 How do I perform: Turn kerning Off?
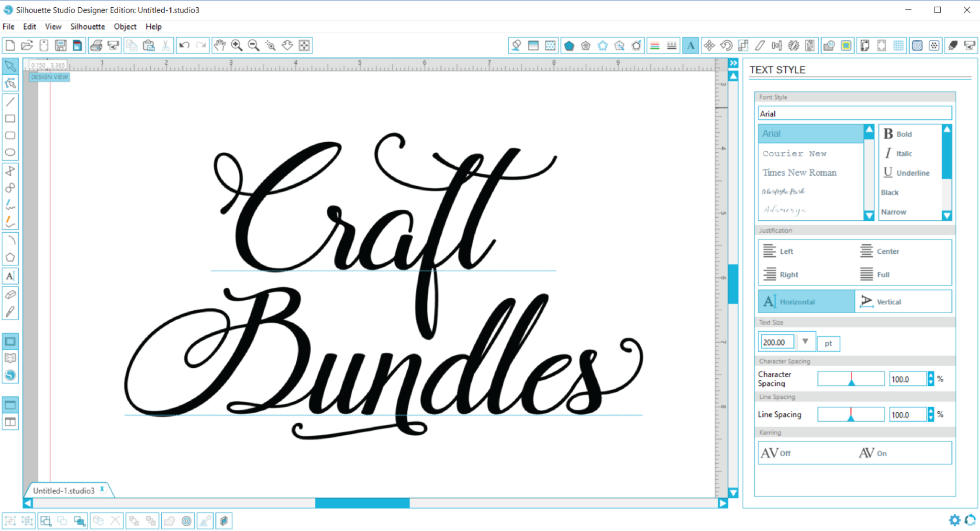(x=776, y=453)
